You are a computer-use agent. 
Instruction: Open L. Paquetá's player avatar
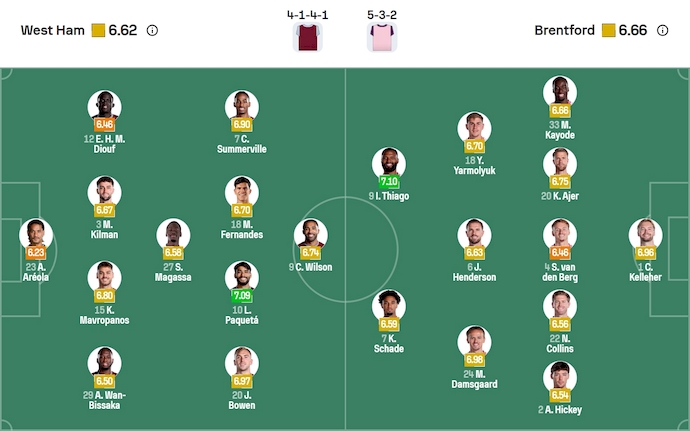(x=241, y=277)
